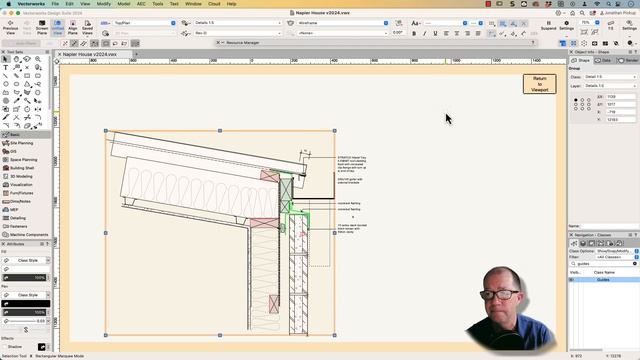
Task: Open the Details 1:5 active layer dropdown
Action: click(x=238, y=23)
